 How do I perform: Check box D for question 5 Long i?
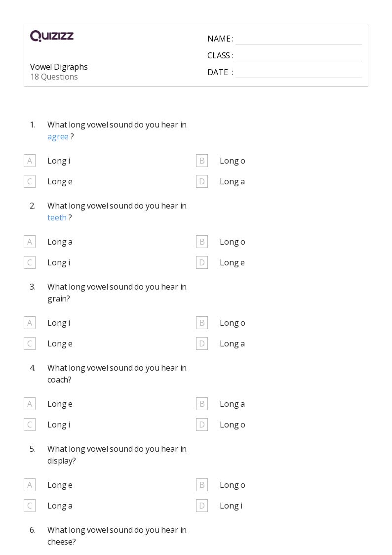click(202, 506)
